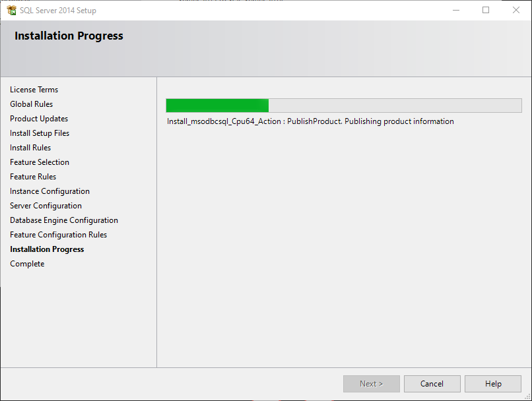Screen dimensions: 532x401
Task: Select the bold Installation Progress sidebar step
Action: pyautogui.click(x=47, y=249)
